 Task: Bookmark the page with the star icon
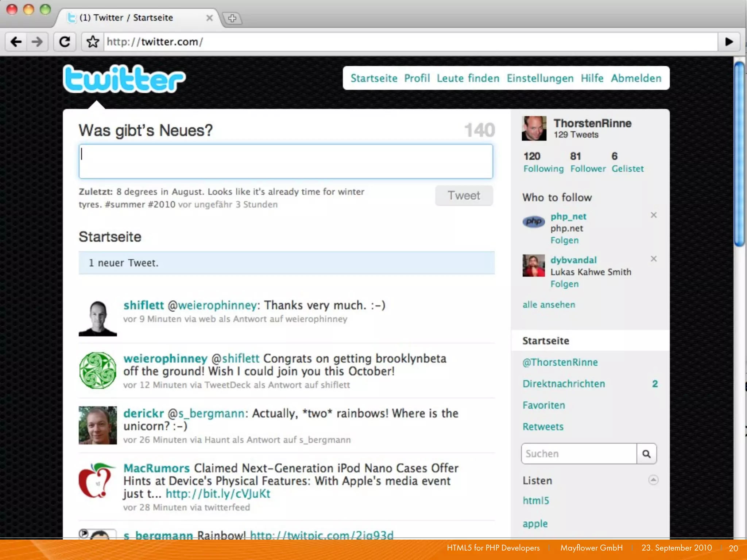point(93,42)
